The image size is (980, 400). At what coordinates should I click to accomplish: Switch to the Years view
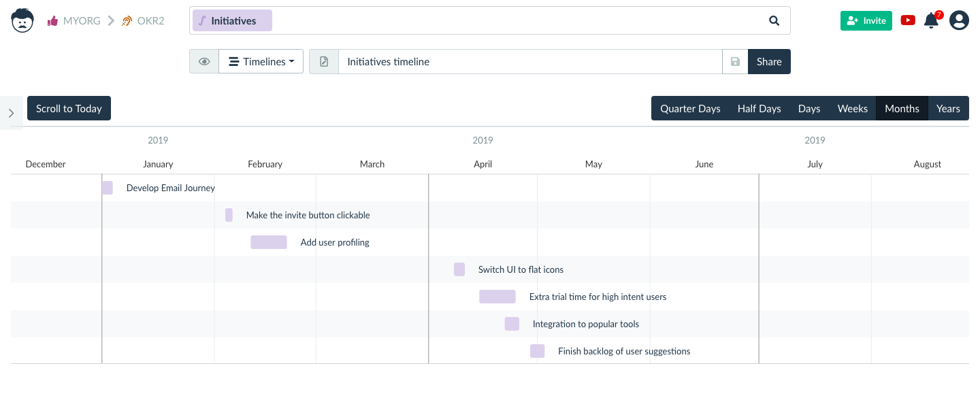point(947,109)
